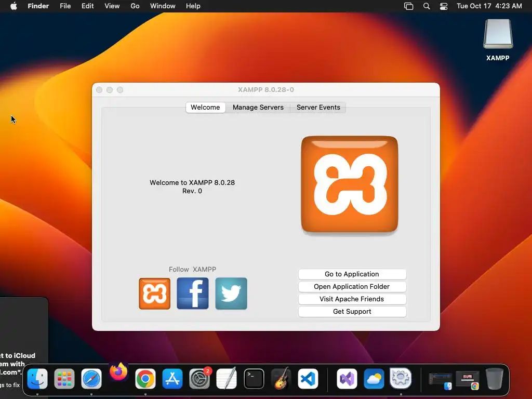Open Visual Studio Code from the Dock
Image resolution: width=532 pixels, height=399 pixels.
(x=308, y=379)
